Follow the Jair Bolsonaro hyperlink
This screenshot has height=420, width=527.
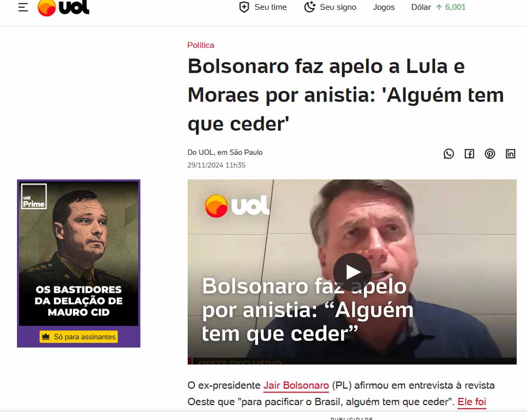(296, 385)
